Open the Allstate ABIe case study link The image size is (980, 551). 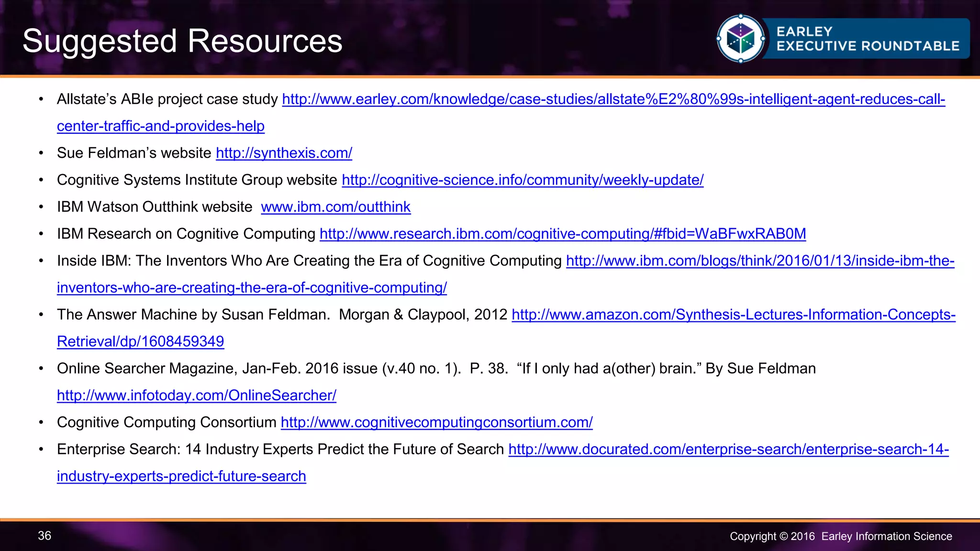click(x=613, y=99)
